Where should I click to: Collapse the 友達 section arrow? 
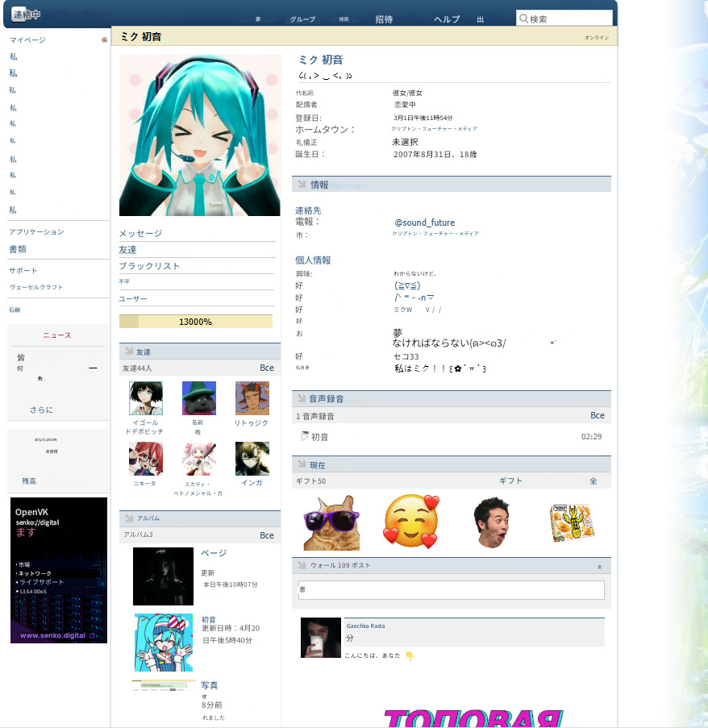(128, 352)
